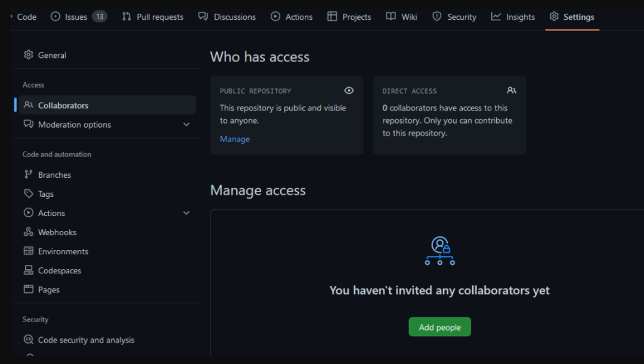The image size is (644, 364).
Task: Click the "Security" section label in sidebar
Action: click(35, 320)
